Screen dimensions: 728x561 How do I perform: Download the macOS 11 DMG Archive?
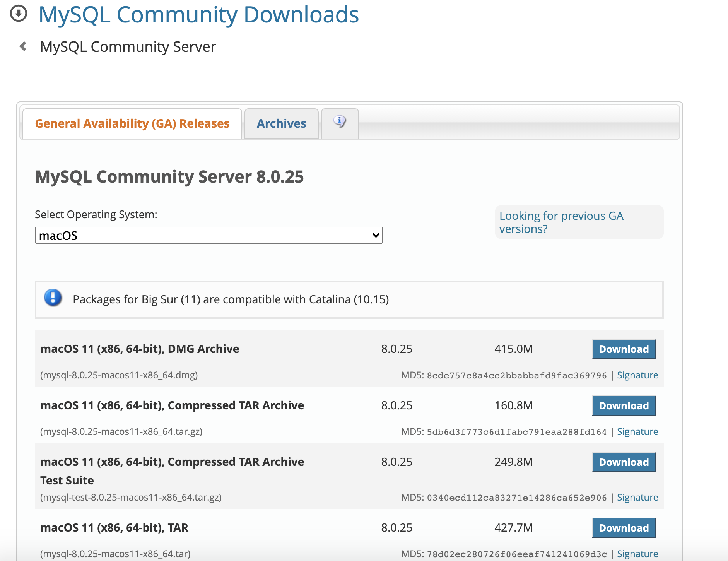(624, 349)
